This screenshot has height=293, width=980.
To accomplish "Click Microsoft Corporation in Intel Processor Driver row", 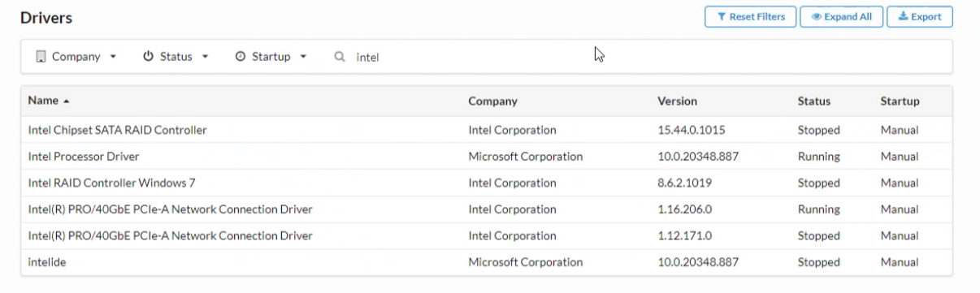I will [525, 156].
